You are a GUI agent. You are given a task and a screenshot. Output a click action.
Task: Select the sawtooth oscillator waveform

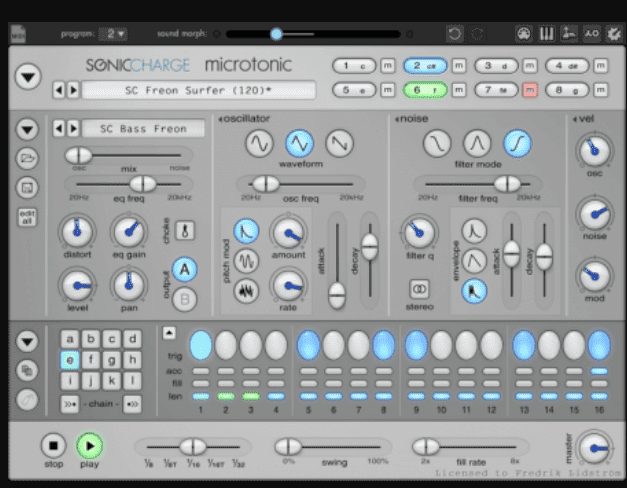point(339,143)
